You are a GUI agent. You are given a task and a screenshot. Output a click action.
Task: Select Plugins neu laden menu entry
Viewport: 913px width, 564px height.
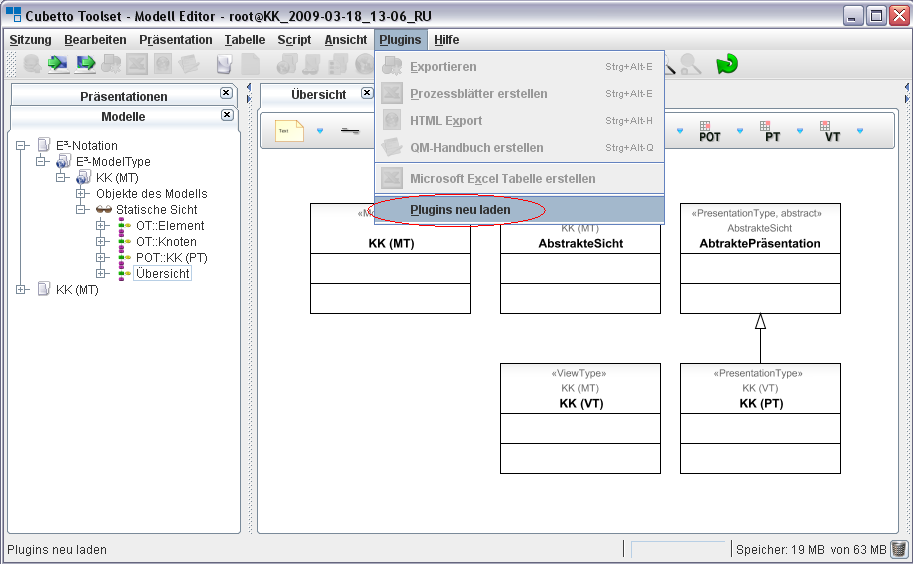(519, 210)
